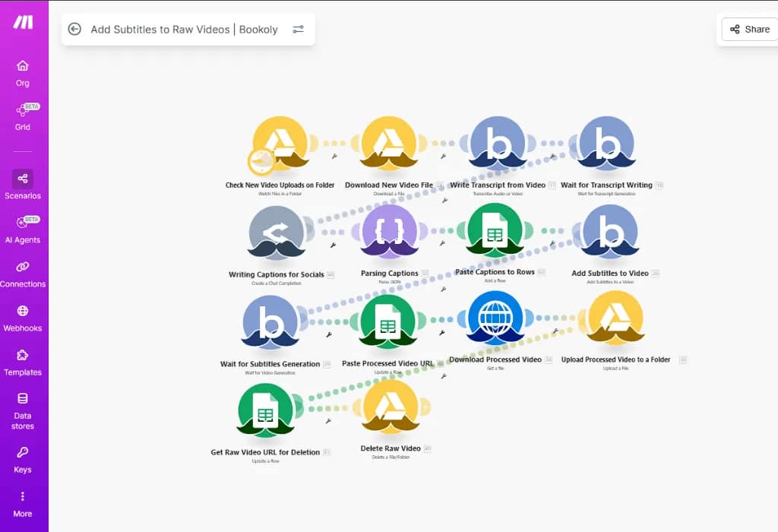Click the Share button
778x532 pixels.
[749, 29]
